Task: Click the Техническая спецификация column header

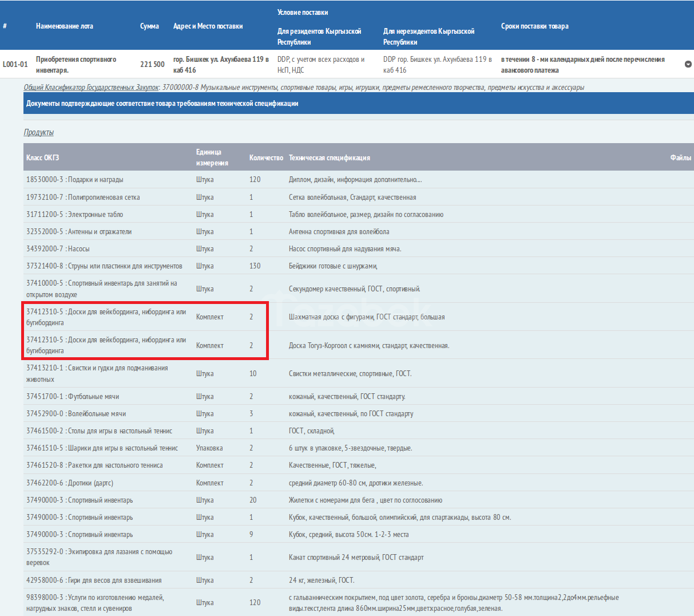Action: 329,157
